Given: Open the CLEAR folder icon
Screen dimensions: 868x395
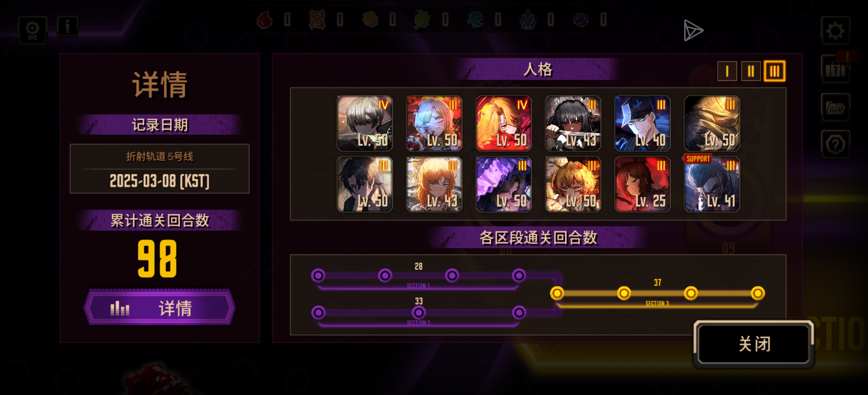Looking at the screenshot, I should (835, 108).
